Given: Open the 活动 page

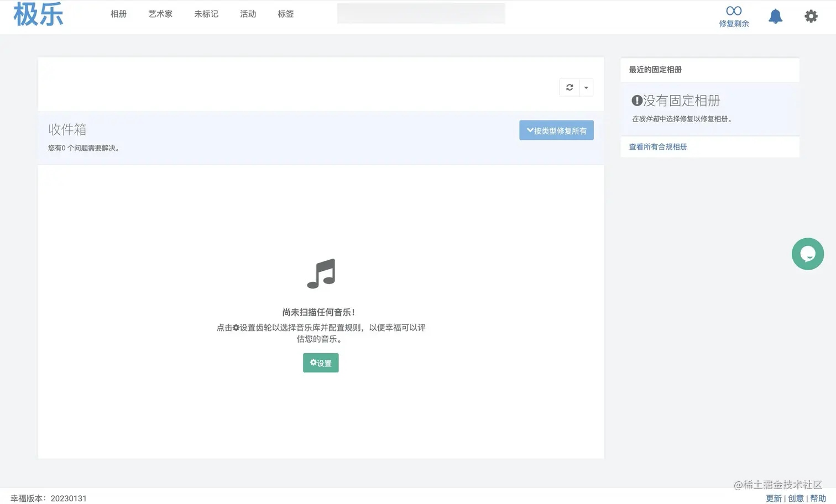Looking at the screenshot, I should (x=248, y=14).
